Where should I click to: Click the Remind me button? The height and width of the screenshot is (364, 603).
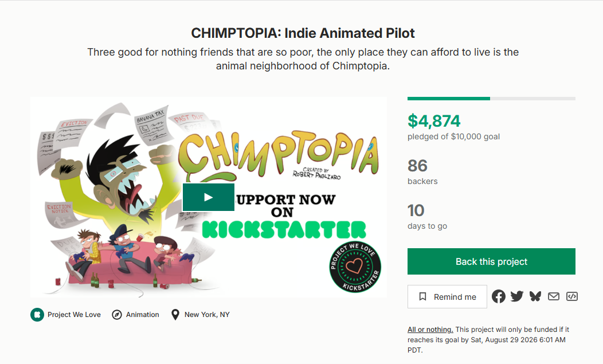coord(447,297)
